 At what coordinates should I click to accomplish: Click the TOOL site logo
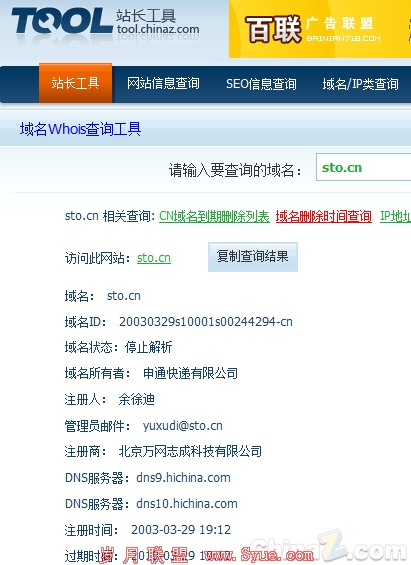click(x=62, y=21)
